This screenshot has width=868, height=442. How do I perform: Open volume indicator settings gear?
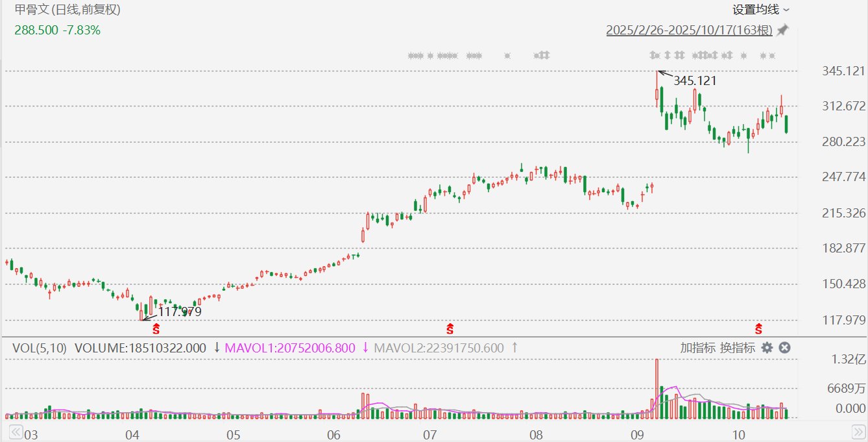(x=767, y=348)
